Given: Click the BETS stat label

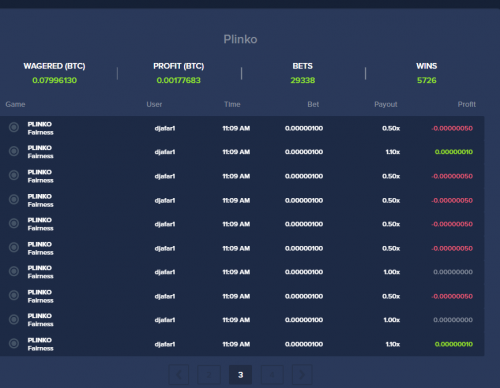Looking at the screenshot, I should (303, 66).
